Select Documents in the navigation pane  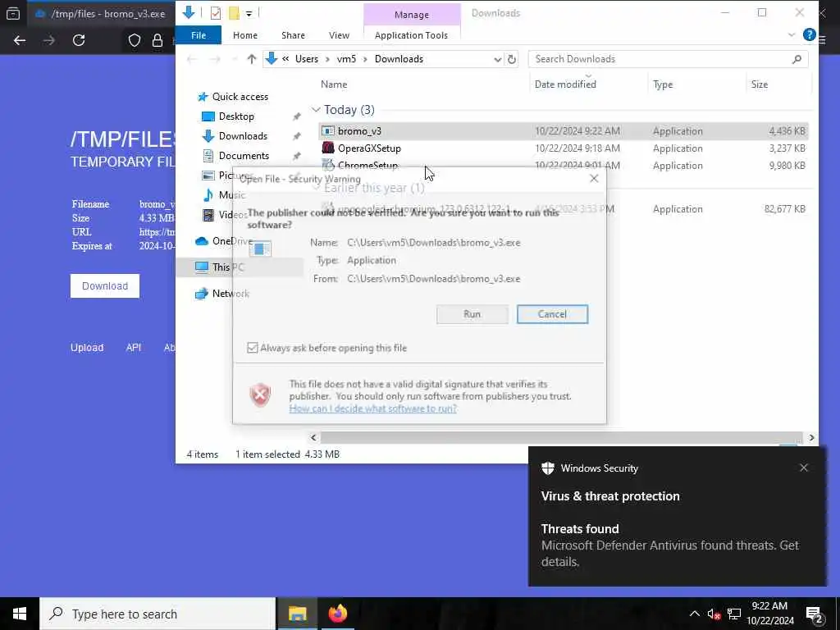[244, 156]
